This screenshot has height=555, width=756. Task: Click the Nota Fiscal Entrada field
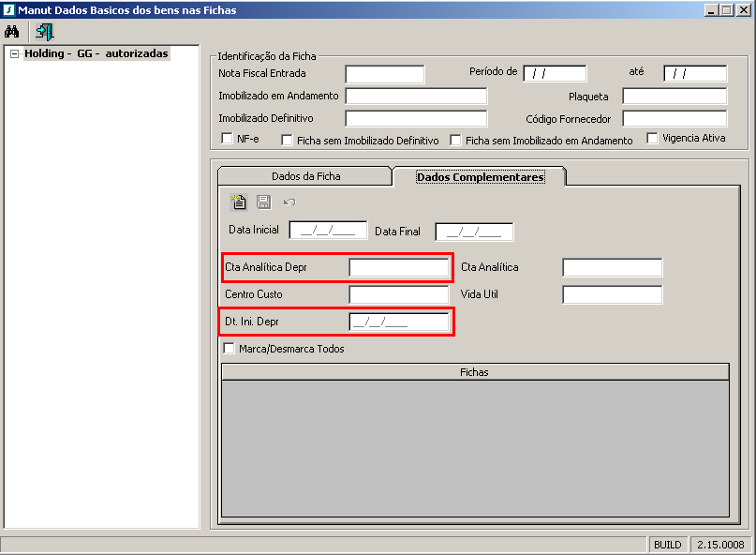click(x=384, y=74)
